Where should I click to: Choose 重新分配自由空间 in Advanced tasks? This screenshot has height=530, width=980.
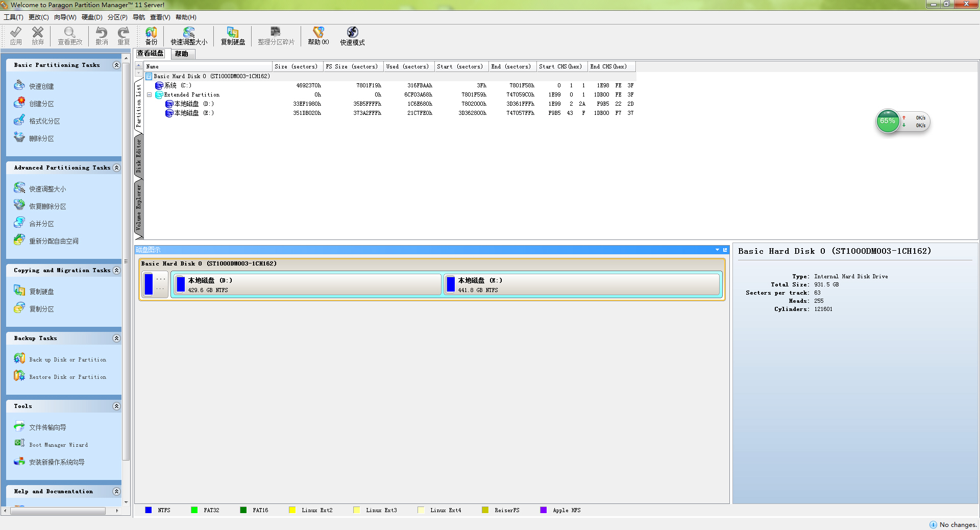pos(46,240)
